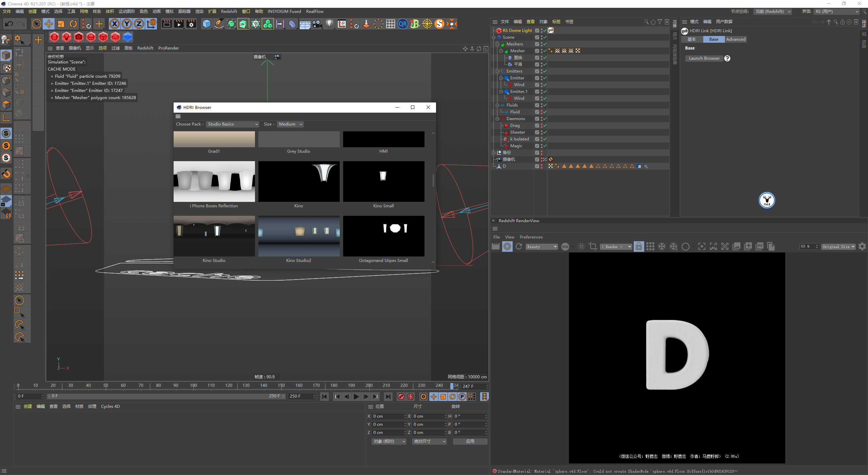Select the Kino Studio2 HDRI thumbnail

click(299, 236)
